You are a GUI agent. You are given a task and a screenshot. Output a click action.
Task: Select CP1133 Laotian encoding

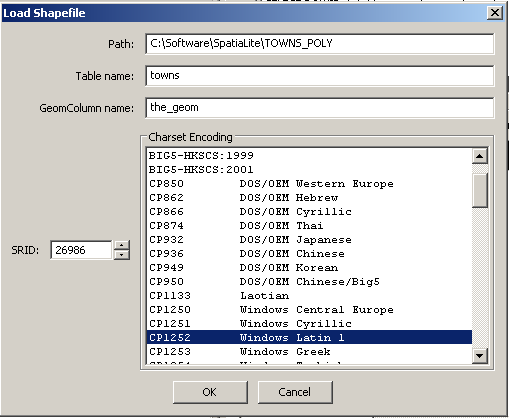(309, 296)
